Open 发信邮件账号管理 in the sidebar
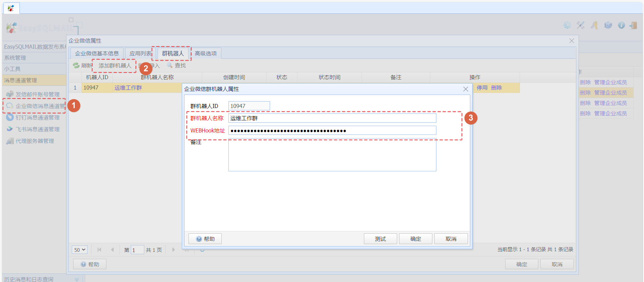The height and width of the screenshot is (282, 644). 33,94
